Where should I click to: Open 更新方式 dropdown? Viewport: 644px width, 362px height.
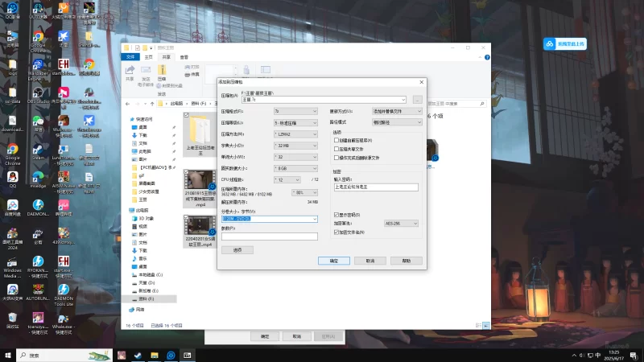(x=397, y=111)
